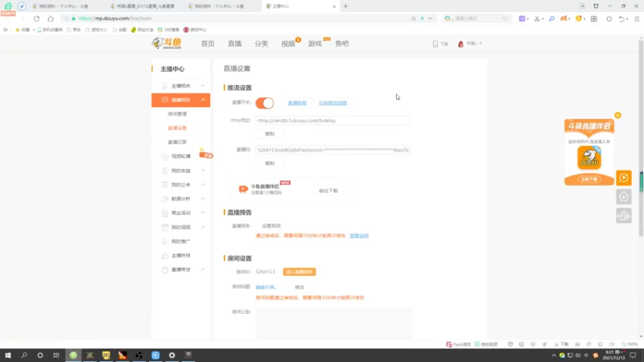Open the 视频 navigation item

click(288, 43)
